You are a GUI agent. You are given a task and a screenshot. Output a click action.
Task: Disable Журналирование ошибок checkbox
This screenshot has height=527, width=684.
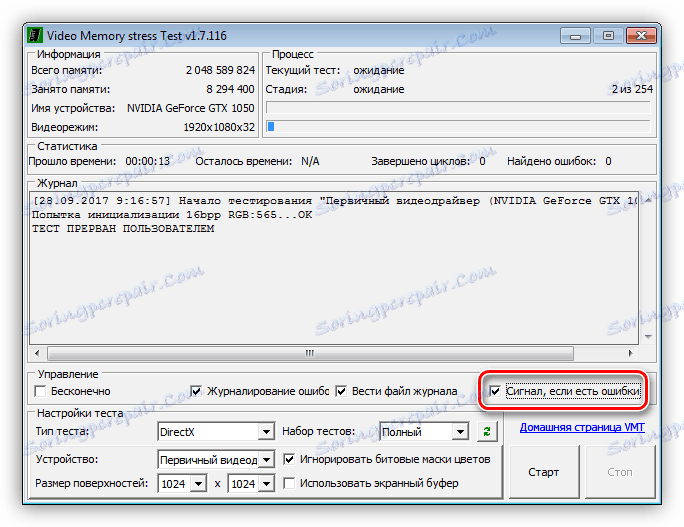pyautogui.click(x=196, y=391)
